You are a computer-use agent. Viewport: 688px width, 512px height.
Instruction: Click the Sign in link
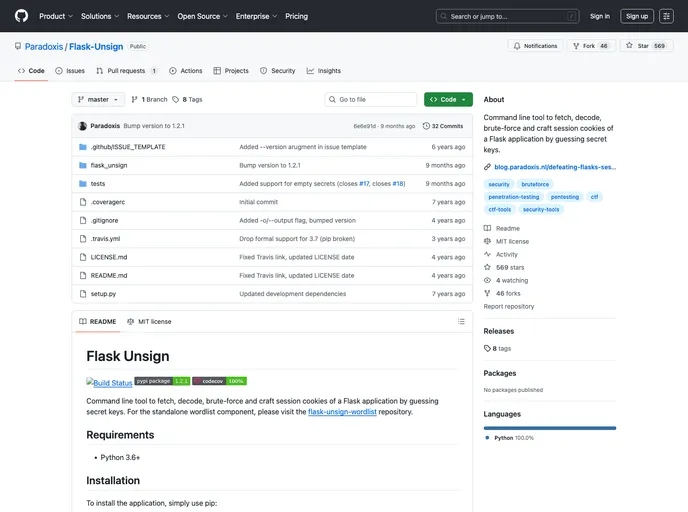tap(599, 16)
